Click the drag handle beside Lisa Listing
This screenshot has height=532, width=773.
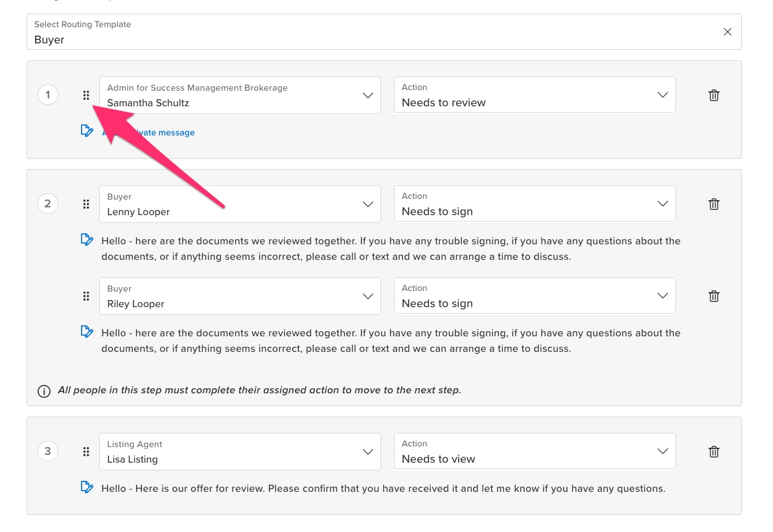click(x=86, y=451)
